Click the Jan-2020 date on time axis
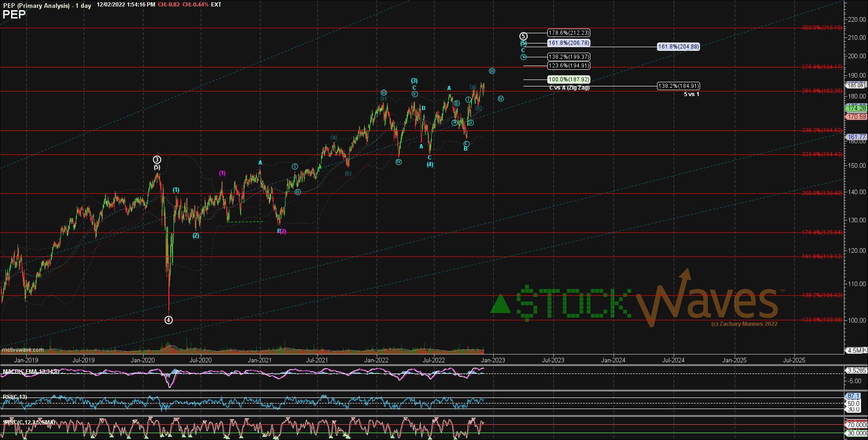This screenshot has width=868, height=440. 143,360
